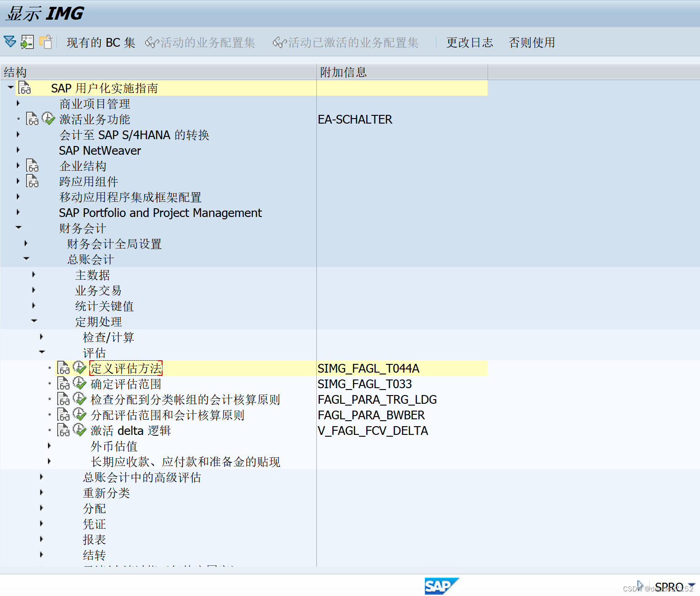Select 长期应收款、应付款和准备金的贴现 row
Image resolution: width=700 pixels, height=596 pixels.
[185, 462]
